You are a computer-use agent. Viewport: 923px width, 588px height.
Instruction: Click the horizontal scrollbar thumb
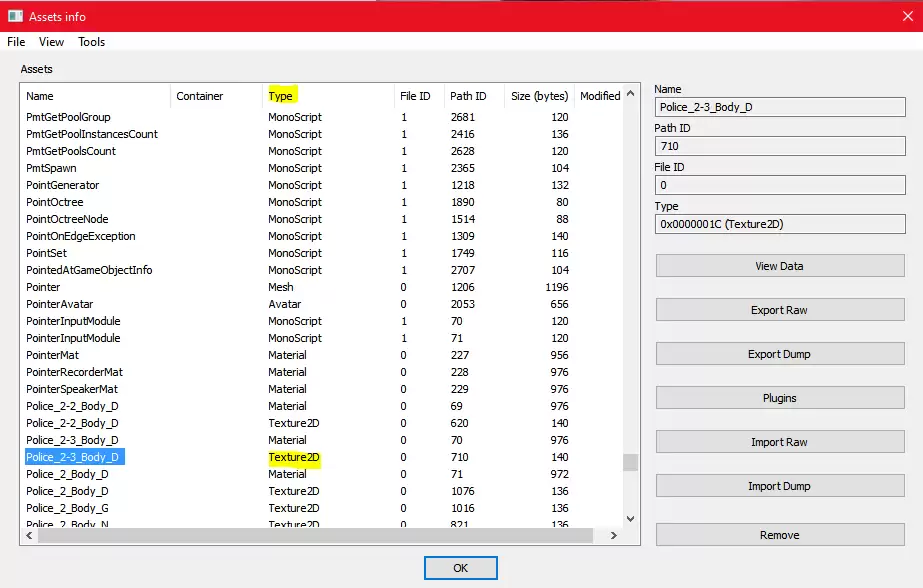(x=316, y=535)
